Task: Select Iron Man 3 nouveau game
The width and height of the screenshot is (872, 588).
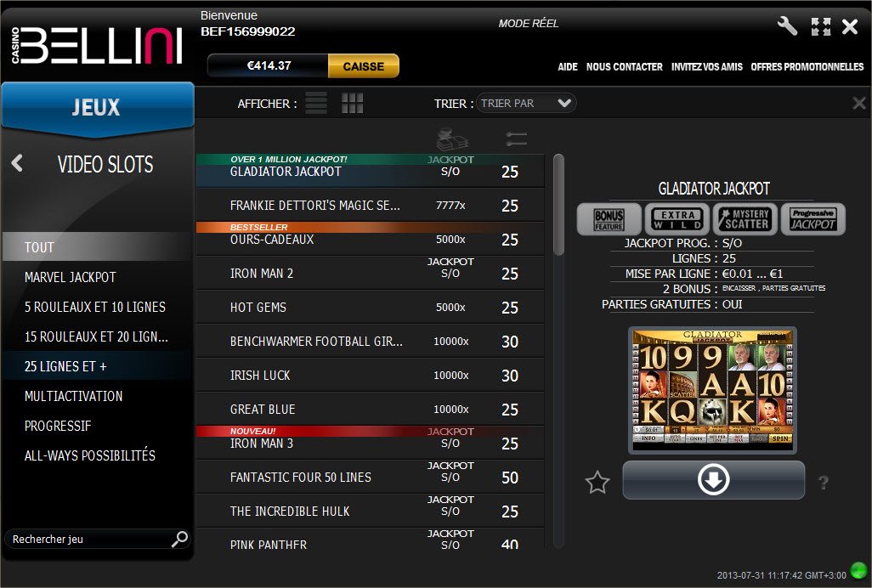Action: point(370,443)
